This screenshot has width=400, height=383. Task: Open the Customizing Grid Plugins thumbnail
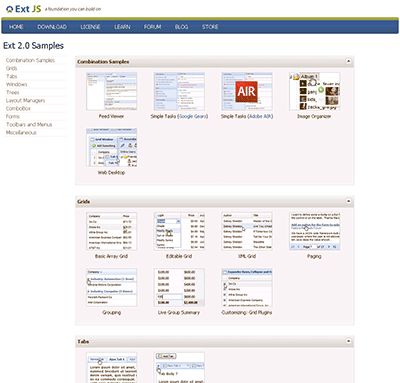[x=247, y=288]
